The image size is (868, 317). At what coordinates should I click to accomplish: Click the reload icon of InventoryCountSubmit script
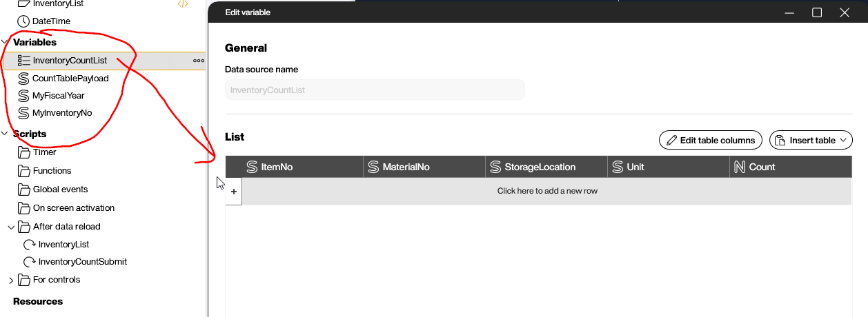pyautogui.click(x=30, y=262)
